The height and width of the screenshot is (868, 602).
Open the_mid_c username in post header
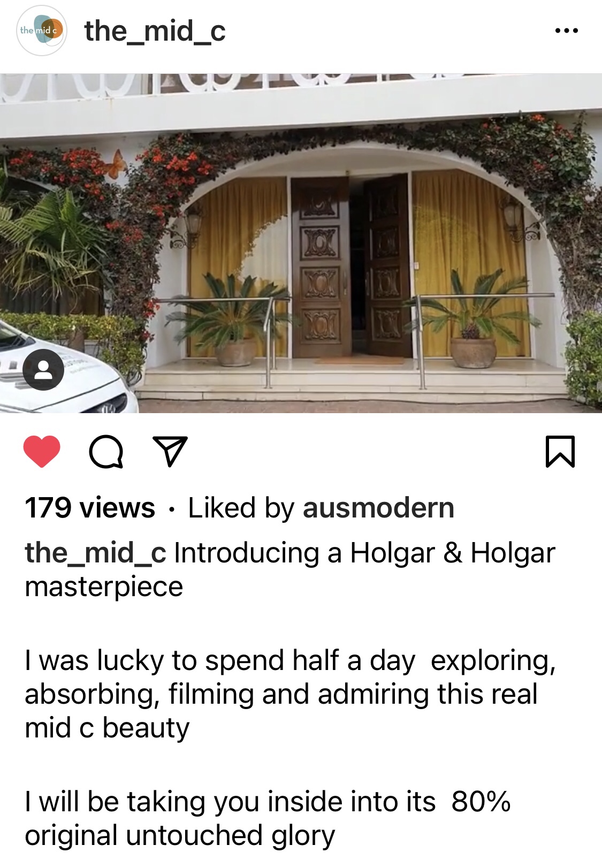155,31
